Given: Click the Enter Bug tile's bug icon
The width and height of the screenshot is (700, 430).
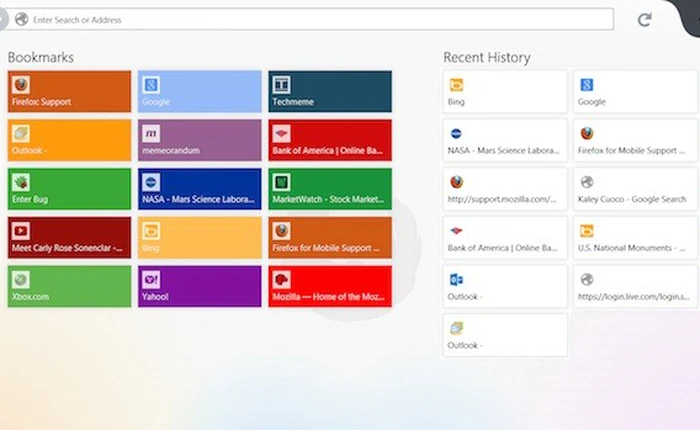Looking at the screenshot, I should point(21,182).
